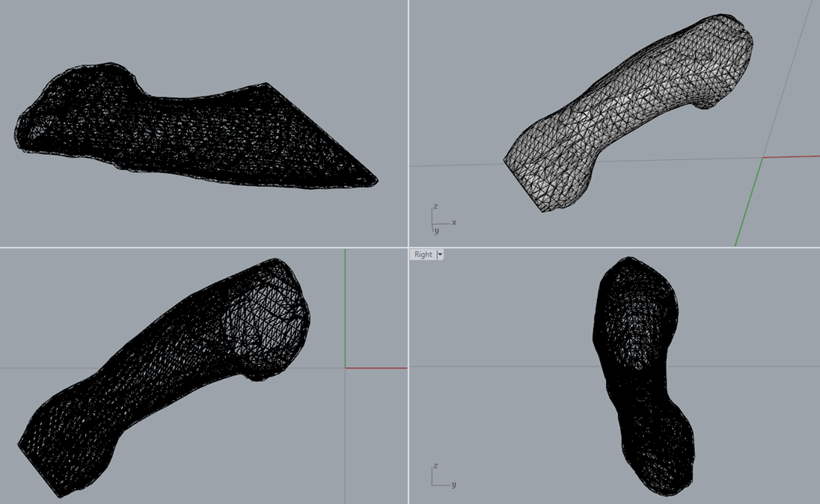Click the center intersection of viewport splitters
The height and width of the screenshot is (504, 820).
(409, 248)
